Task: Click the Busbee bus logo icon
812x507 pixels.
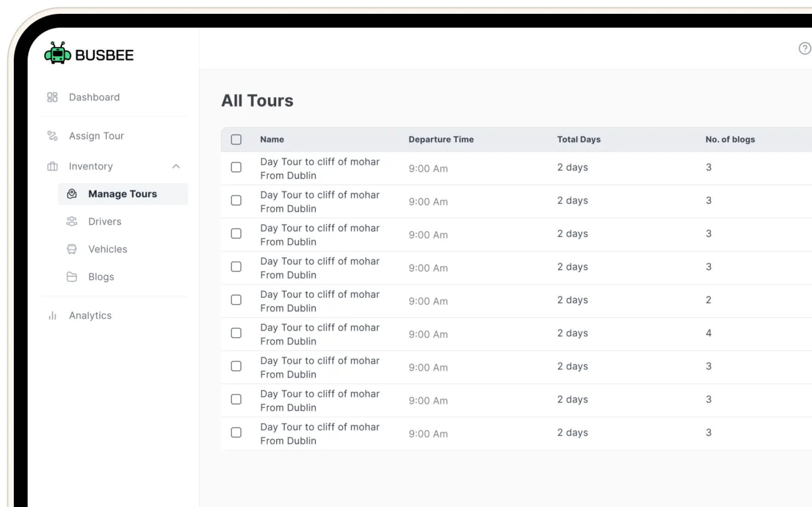Action: (58, 53)
